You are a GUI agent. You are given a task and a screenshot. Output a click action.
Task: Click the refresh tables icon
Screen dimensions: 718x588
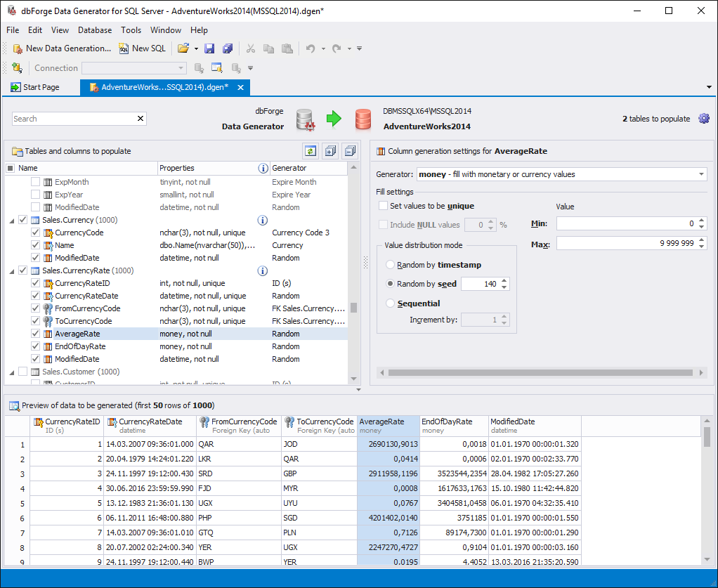(311, 150)
